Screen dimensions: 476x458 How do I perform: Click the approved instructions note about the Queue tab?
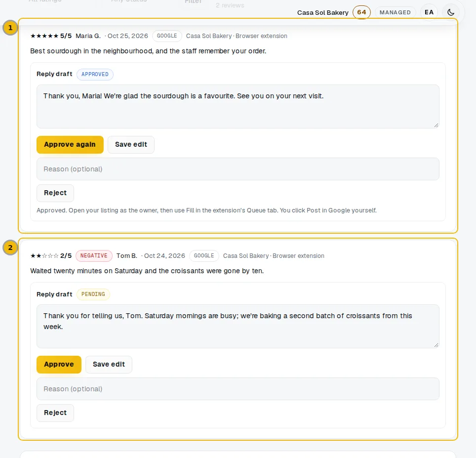pyautogui.click(x=206, y=210)
